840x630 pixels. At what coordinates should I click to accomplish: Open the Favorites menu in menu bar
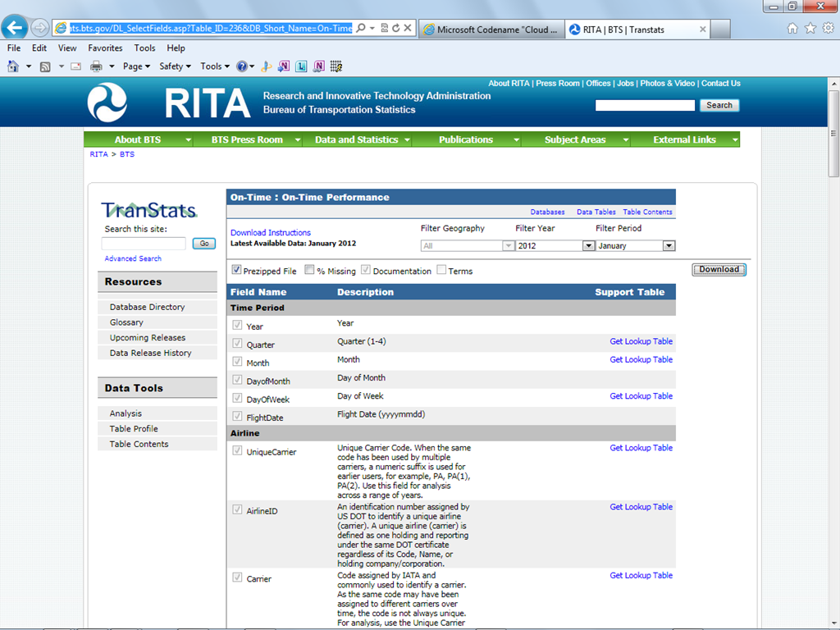coord(105,48)
